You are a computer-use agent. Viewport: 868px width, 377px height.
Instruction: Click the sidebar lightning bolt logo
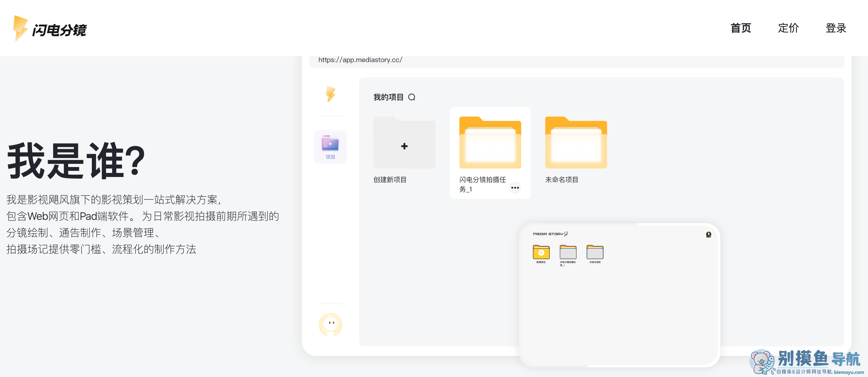click(x=330, y=94)
